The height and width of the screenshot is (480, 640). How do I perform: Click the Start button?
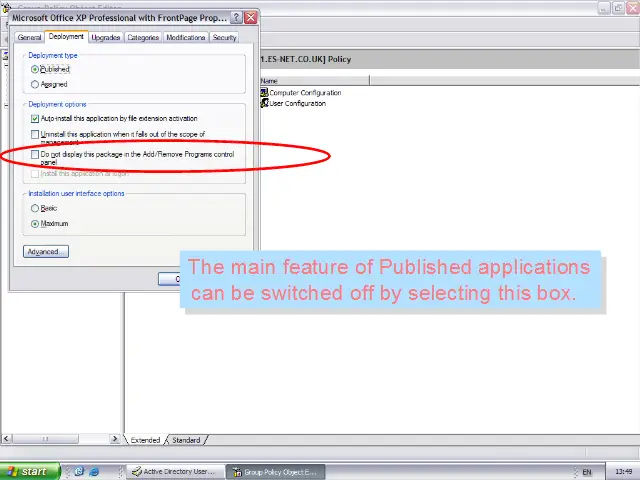click(28, 471)
